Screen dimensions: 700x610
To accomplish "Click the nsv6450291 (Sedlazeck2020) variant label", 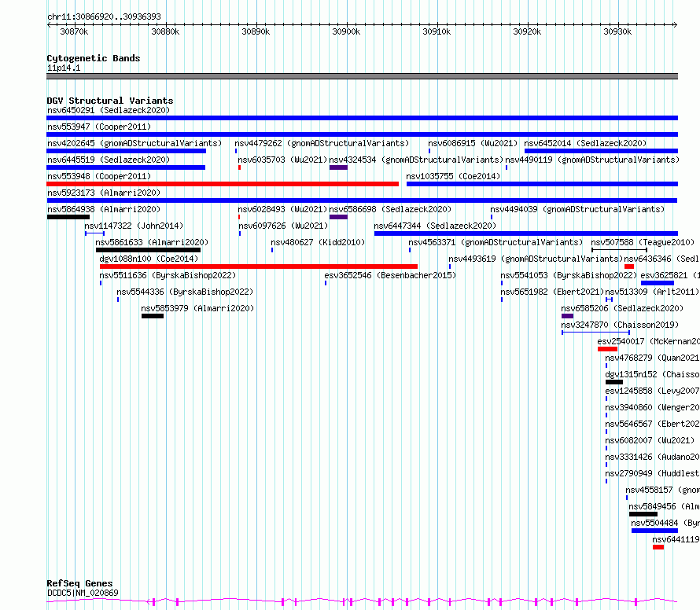I will 109,110.
